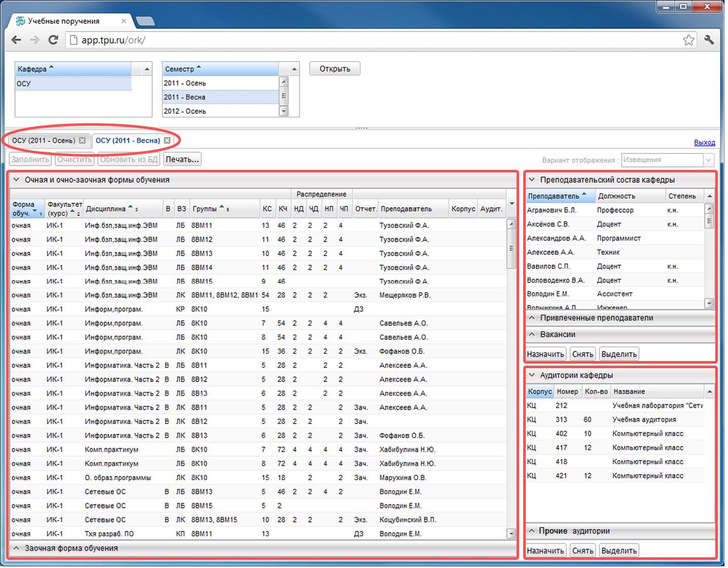Viewport: 728px width, 568px height.
Task: Open teachers grid header menu arrow
Action: tap(710, 196)
